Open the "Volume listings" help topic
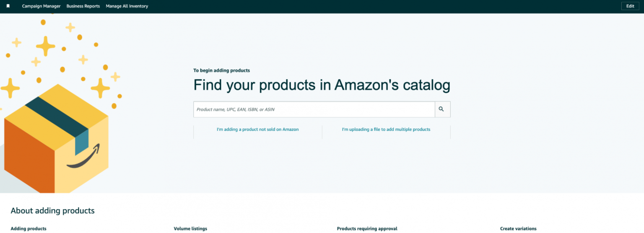Screen dimensions: 644x233 pos(190,229)
